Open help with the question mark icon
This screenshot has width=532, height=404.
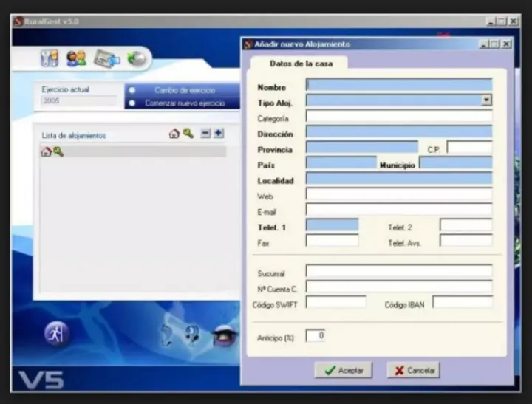point(192,335)
